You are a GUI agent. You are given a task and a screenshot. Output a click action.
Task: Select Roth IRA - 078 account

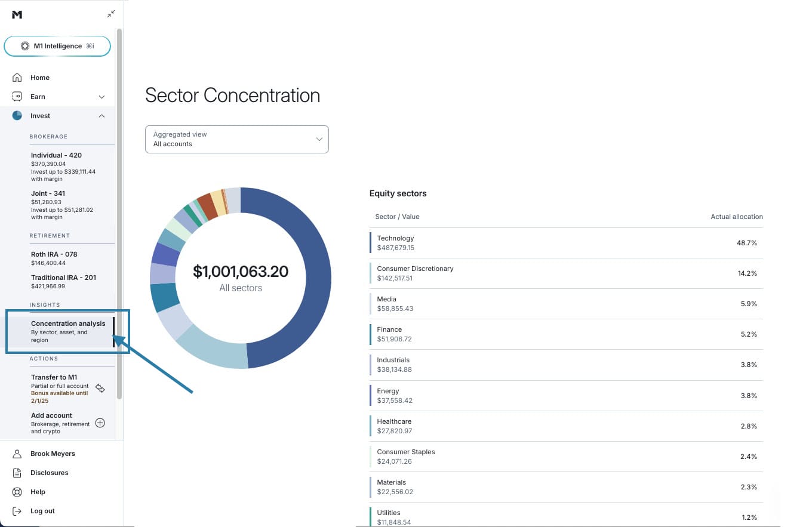click(x=54, y=254)
